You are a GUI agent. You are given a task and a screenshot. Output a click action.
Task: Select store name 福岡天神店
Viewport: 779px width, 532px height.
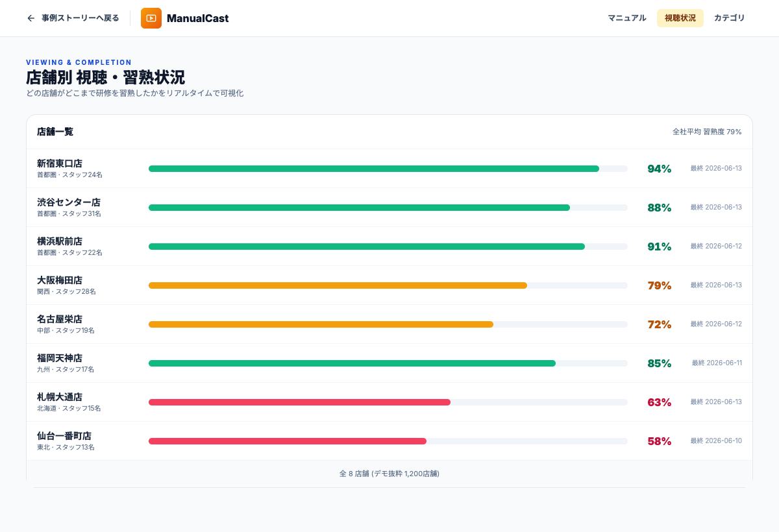pos(60,358)
